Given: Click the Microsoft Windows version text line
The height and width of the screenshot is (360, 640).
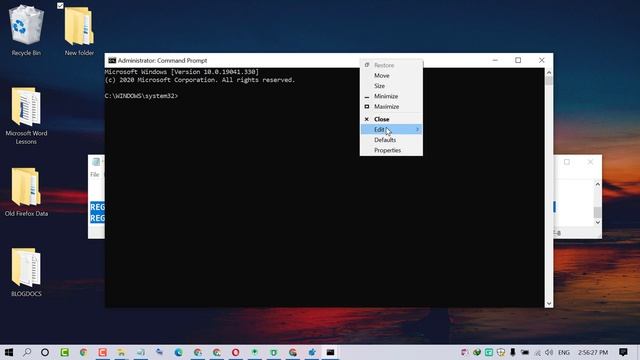Looking at the screenshot, I should click(182, 72).
